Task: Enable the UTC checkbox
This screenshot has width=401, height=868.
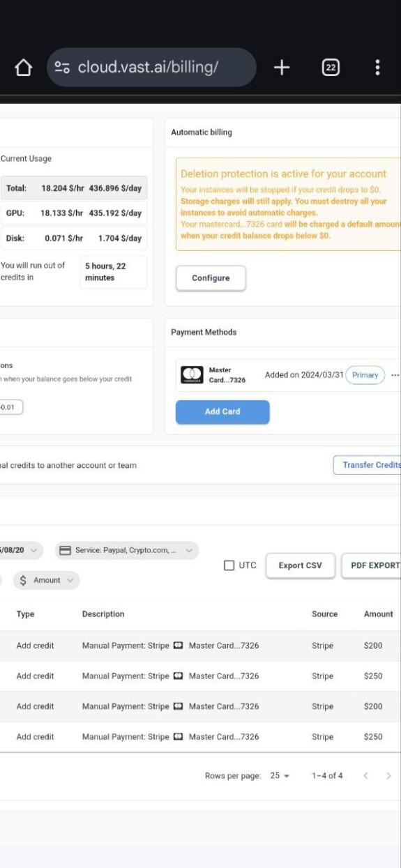Action: coord(229,565)
